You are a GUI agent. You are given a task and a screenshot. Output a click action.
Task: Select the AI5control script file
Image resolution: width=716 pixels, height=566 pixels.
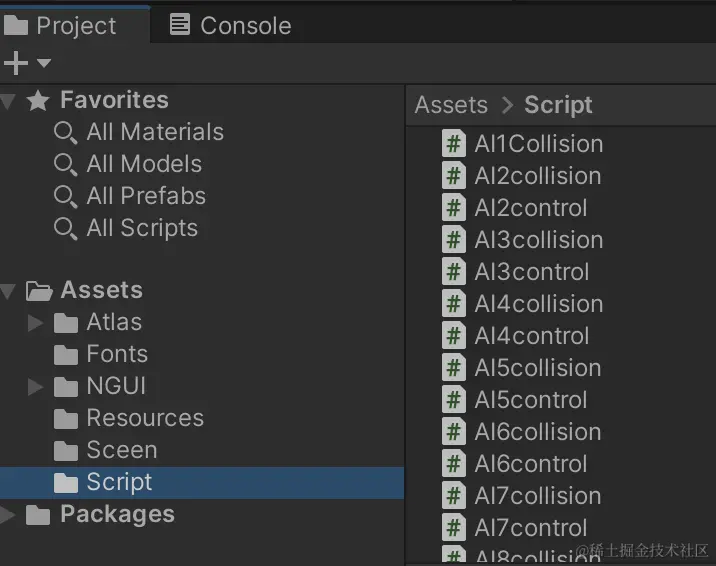(x=531, y=400)
